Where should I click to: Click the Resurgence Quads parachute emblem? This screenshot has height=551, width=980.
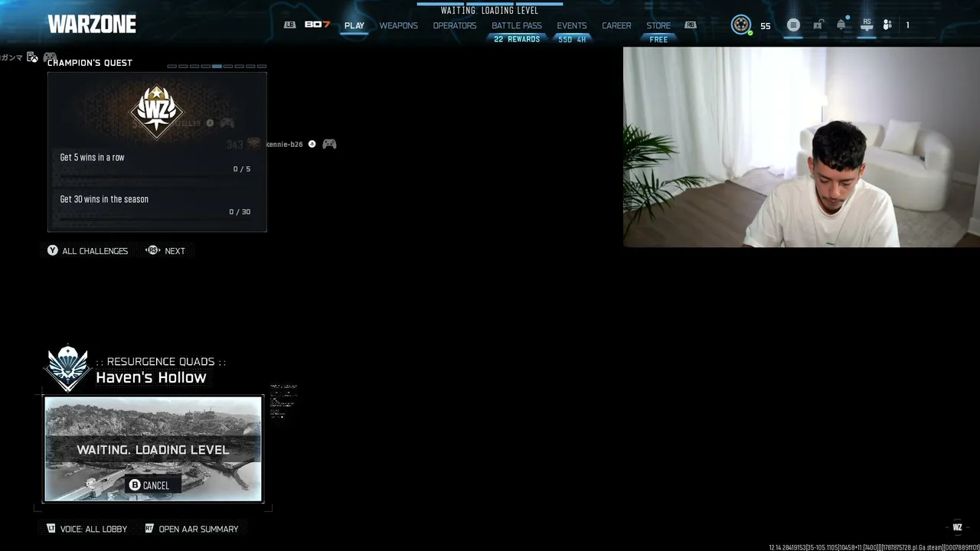click(x=67, y=368)
